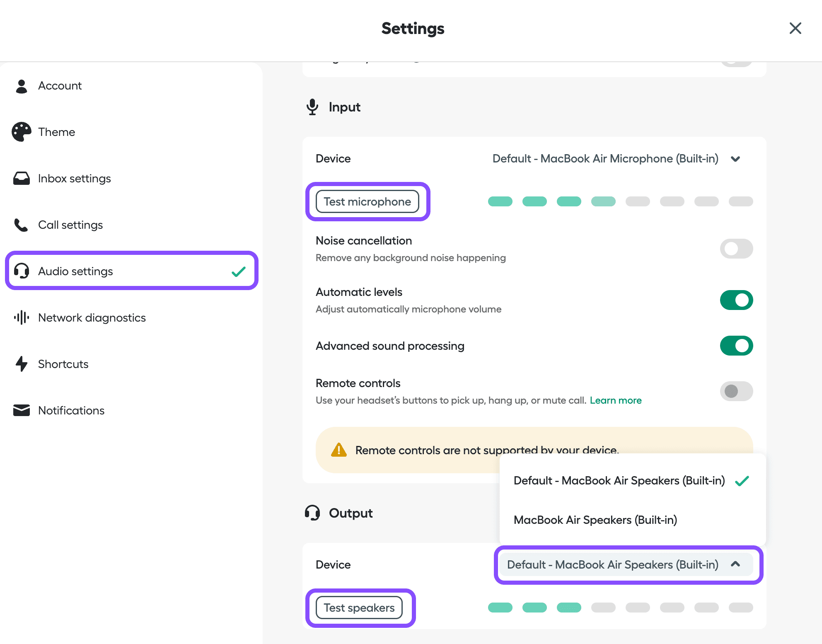Click the Inbox settings tray icon
822x644 pixels.
[x=21, y=178]
